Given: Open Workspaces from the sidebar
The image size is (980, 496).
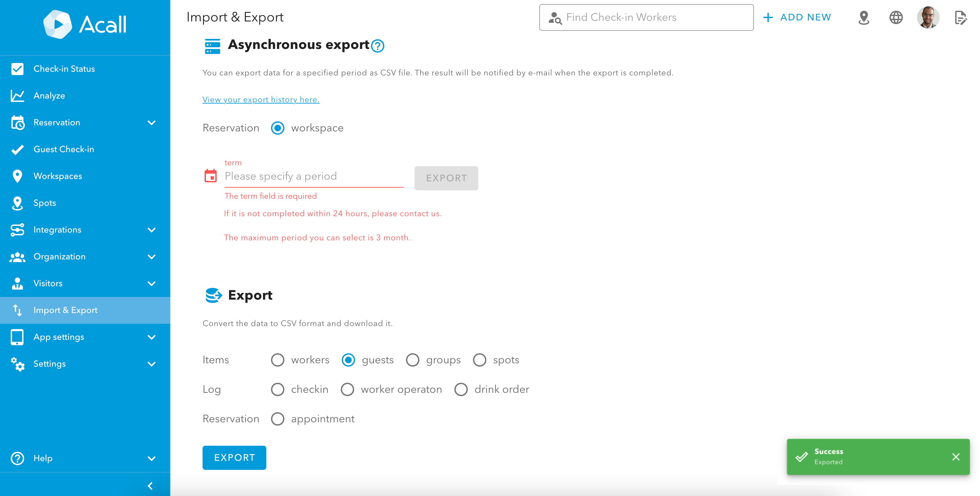Looking at the screenshot, I should [x=58, y=176].
